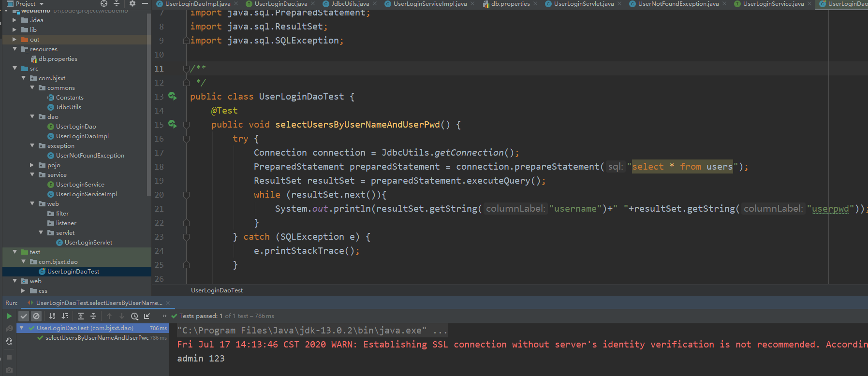This screenshot has height=376, width=868.
Task: Toggle auto-test rerun icon
Action: pyautogui.click(x=9, y=341)
